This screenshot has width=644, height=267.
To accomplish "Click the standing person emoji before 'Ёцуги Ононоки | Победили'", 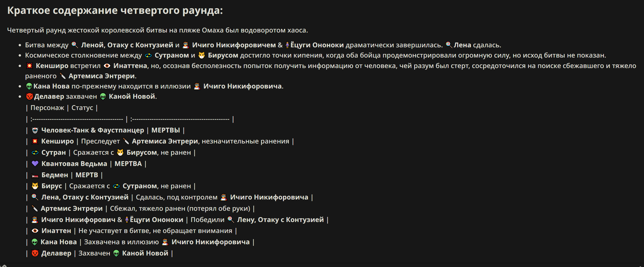I will [127, 220].
